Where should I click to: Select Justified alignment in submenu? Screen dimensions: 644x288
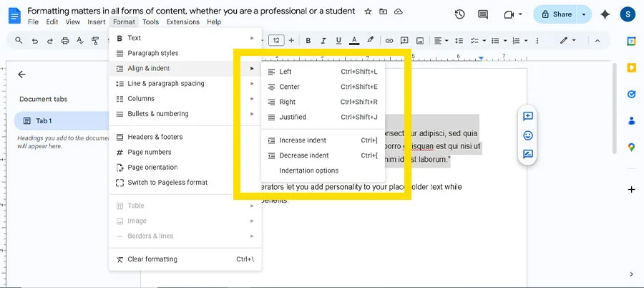[323, 117]
